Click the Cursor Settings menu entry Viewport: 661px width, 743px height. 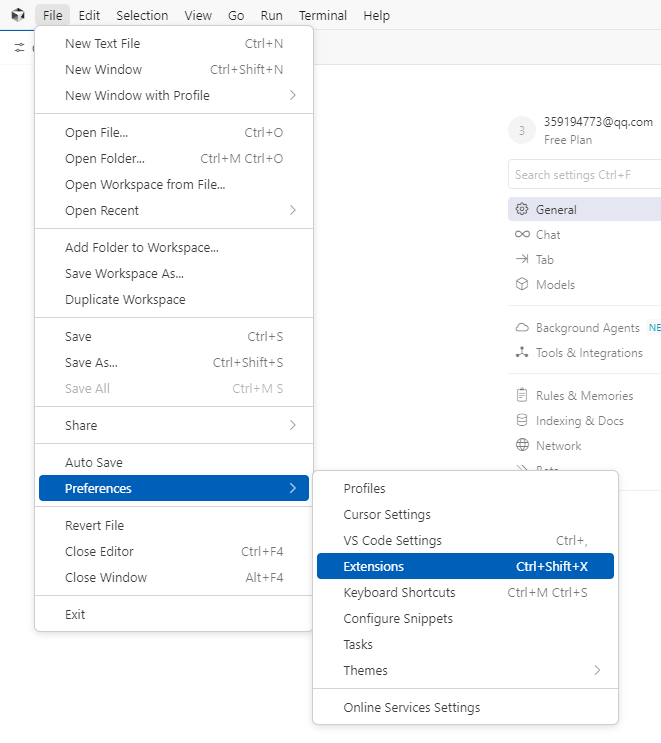click(387, 515)
